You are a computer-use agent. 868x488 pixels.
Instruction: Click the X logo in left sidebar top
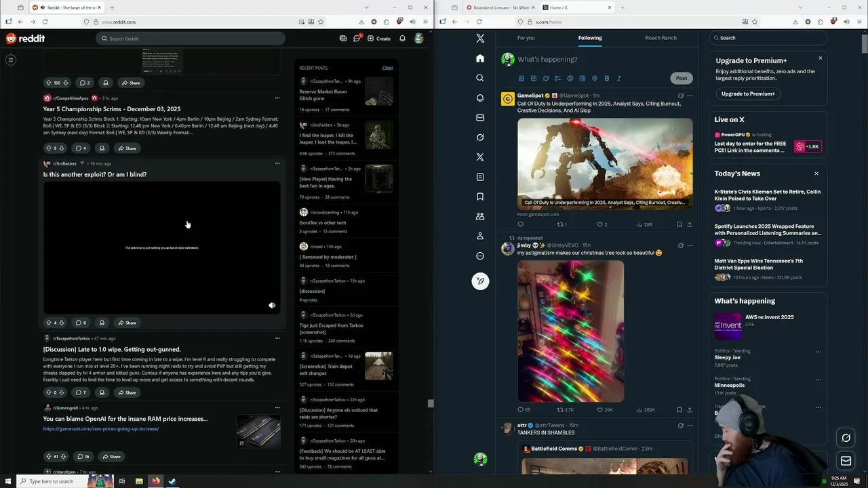coord(480,39)
